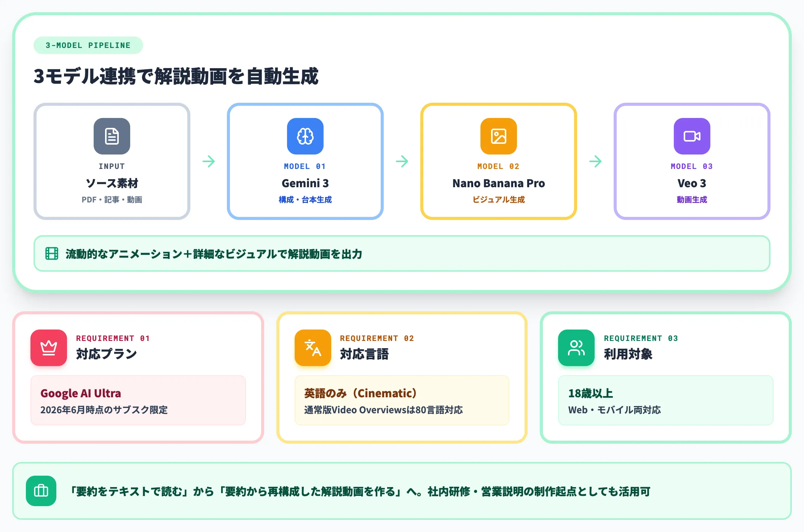Click the video camera icon above MODEL 03
The height and width of the screenshot is (532, 804).
point(692,136)
